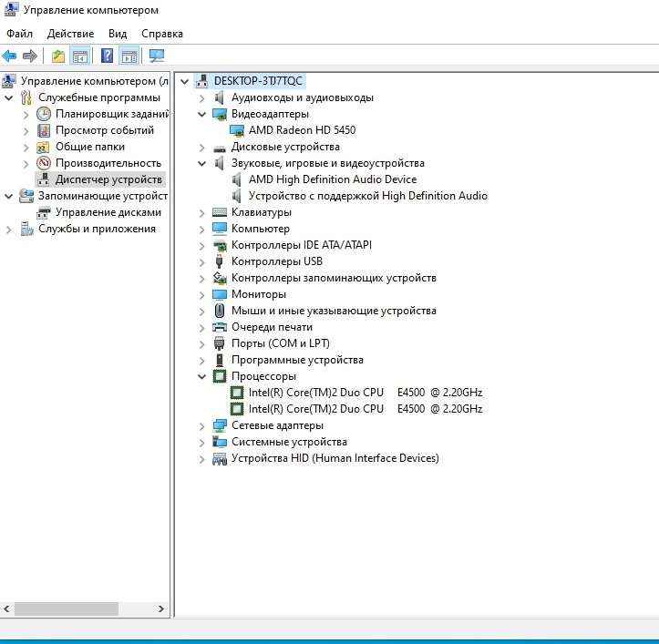Select the first Intel Core 2 Duo processor entry
Screen dimensions: 659x644
[365, 393]
